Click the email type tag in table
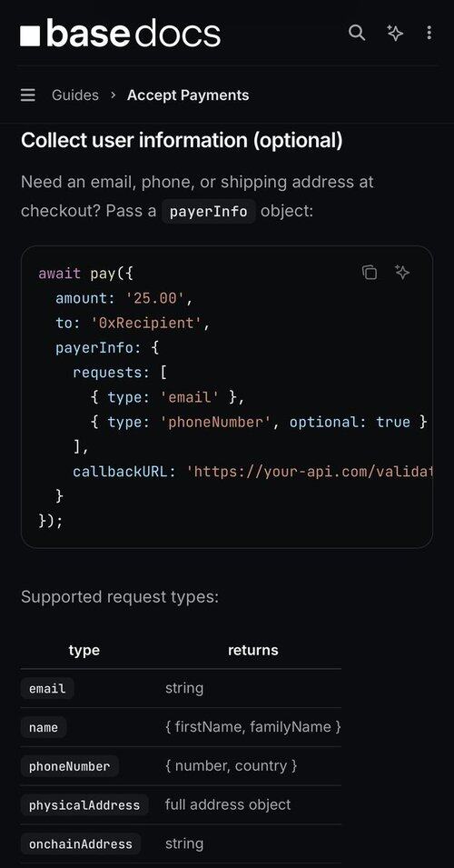The width and height of the screenshot is (454, 868). click(x=47, y=689)
